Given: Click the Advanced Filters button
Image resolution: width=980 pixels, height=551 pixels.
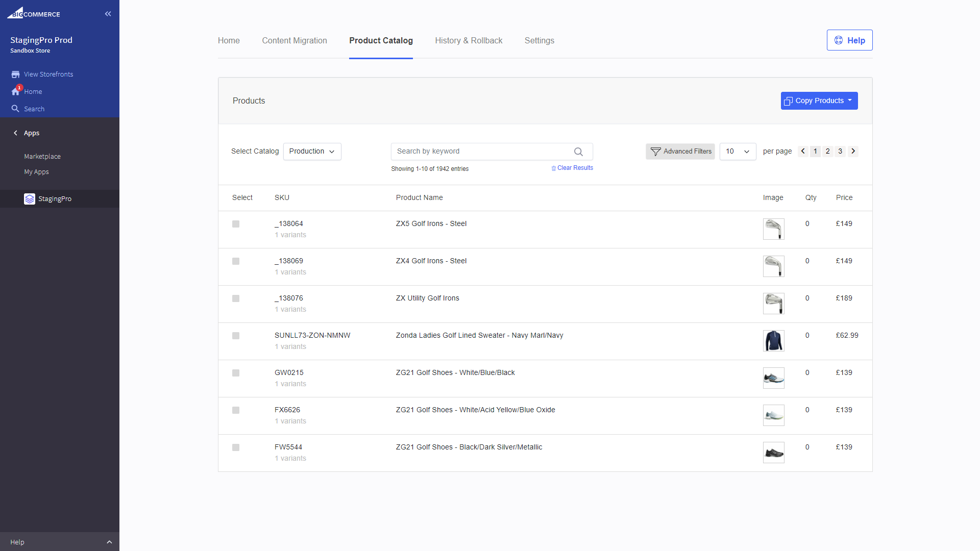Looking at the screenshot, I should [x=680, y=152].
